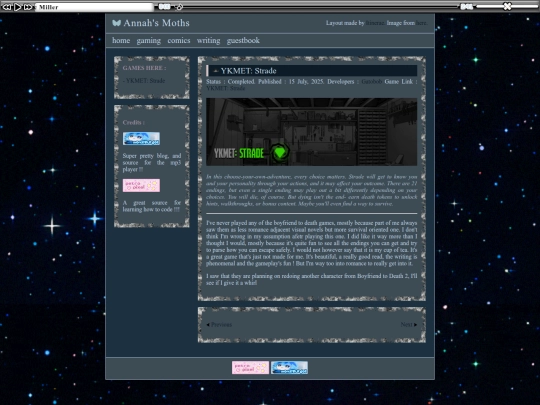Click the seek bar handle in the music player

179,7
